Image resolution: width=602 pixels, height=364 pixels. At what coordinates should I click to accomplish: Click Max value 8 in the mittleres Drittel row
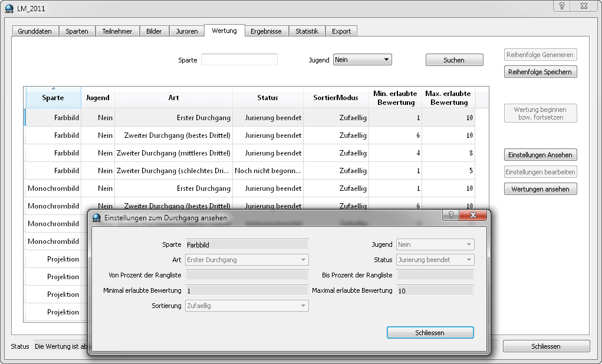[449, 153]
